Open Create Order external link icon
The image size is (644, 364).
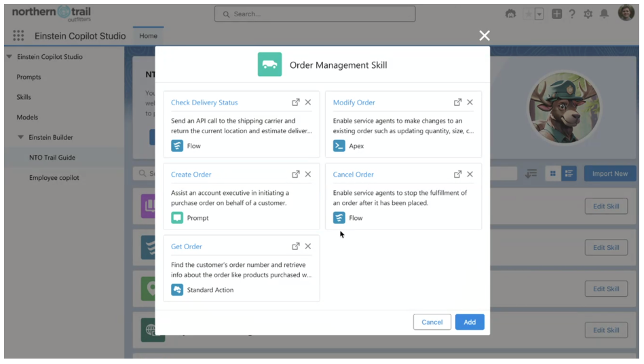tap(296, 175)
